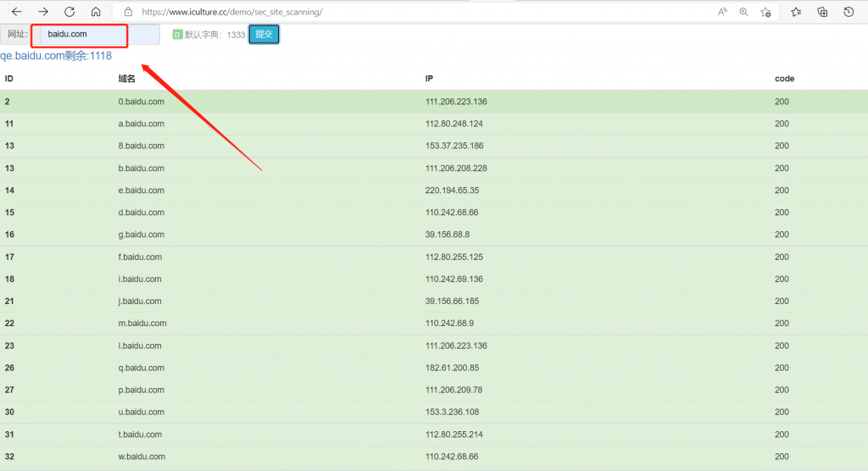Select the b.baidu.com domain cell
The height and width of the screenshot is (471, 868).
click(x=142, y=169)
